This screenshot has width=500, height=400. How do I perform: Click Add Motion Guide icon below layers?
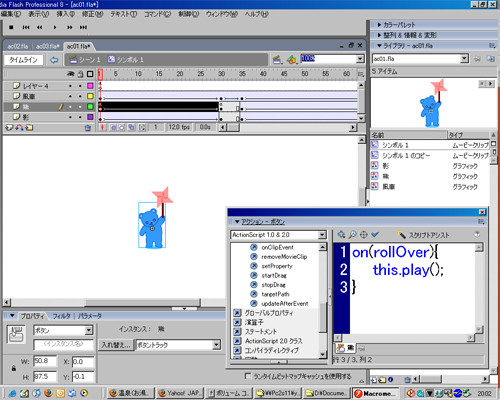(x=19, y=127)
